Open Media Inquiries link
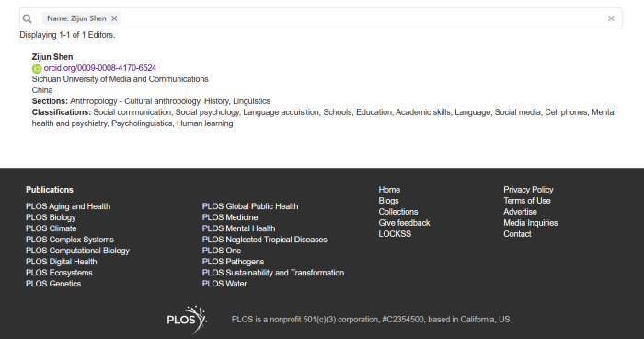This screenshot has height=339, width=644. coord(531,223)
